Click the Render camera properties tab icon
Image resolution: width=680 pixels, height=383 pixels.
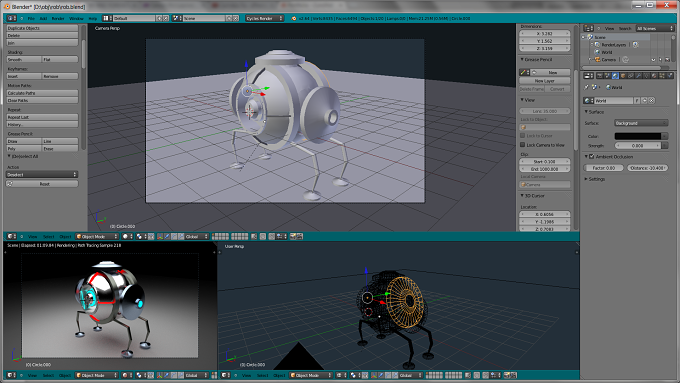click(x=600, y=76)
